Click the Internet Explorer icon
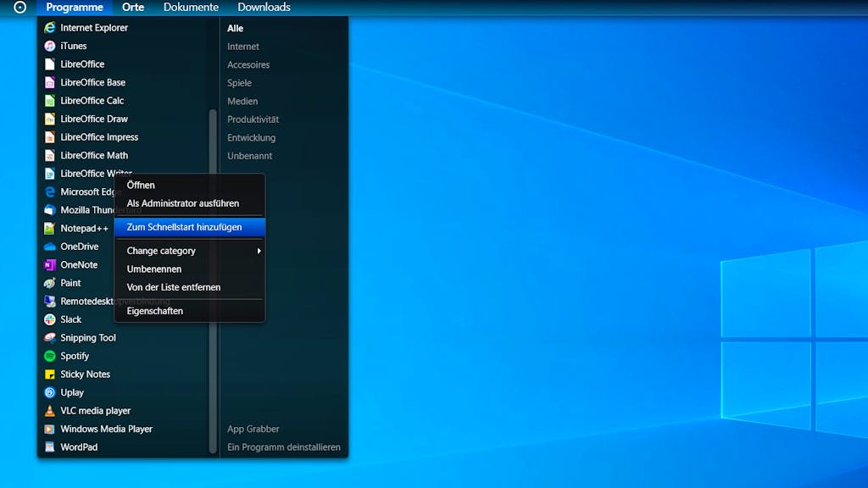The width and height of the screenshot is (868, 488). click(x=50, y=28)
